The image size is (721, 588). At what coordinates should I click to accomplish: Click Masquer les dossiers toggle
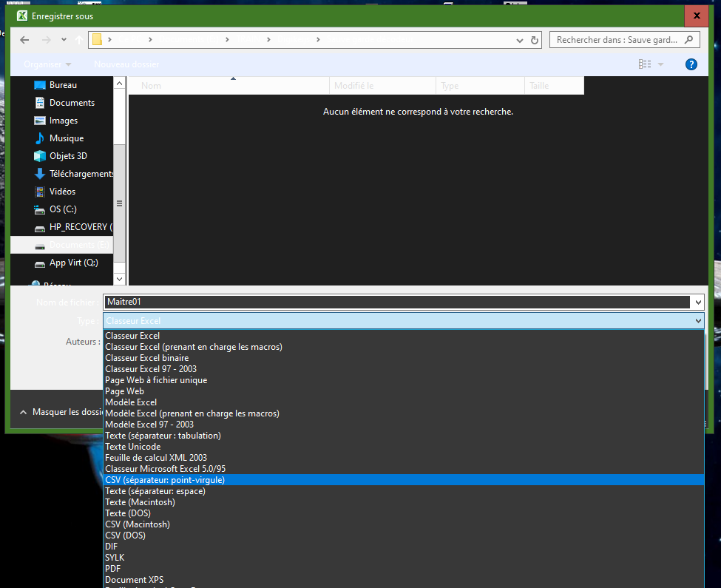tap(61, 412)
